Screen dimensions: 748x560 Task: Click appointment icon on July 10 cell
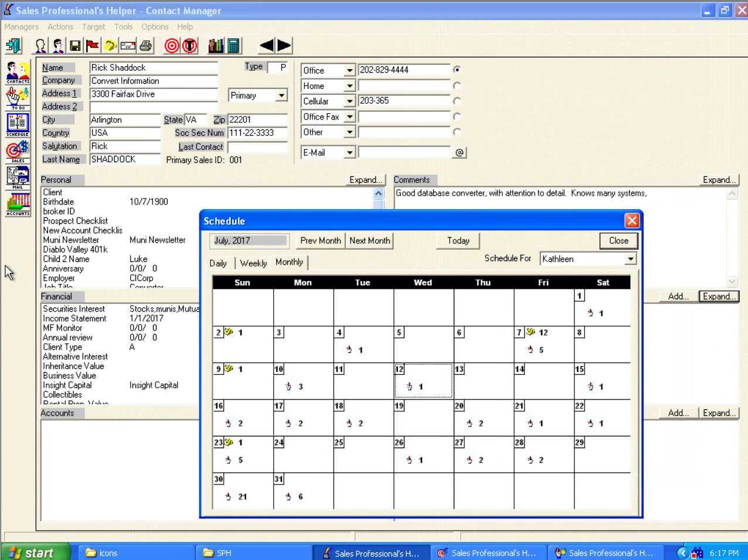(288, 387)
